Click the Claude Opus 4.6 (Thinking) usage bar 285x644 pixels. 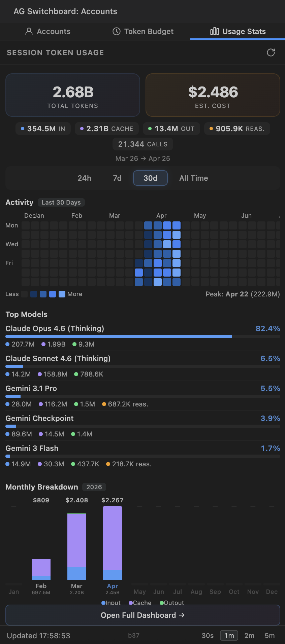[143, 336]
